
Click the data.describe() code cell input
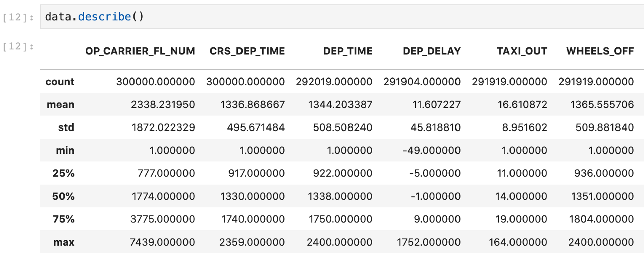(x=342, y=17)
